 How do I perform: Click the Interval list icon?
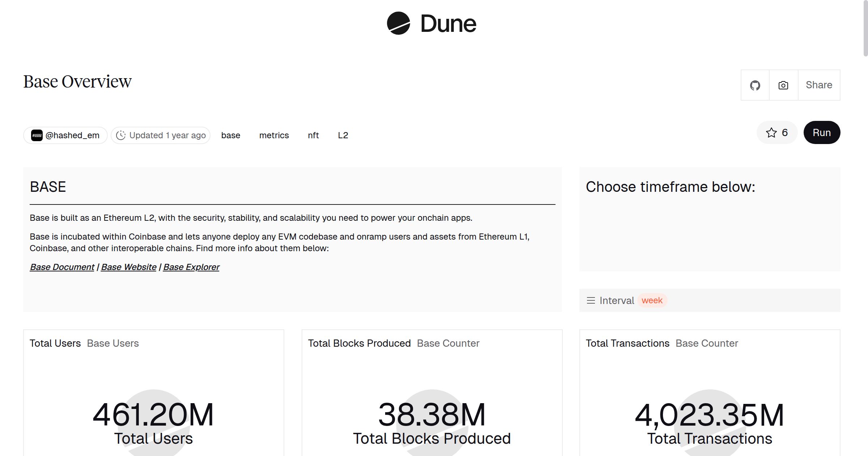click(x=591, y=301)
